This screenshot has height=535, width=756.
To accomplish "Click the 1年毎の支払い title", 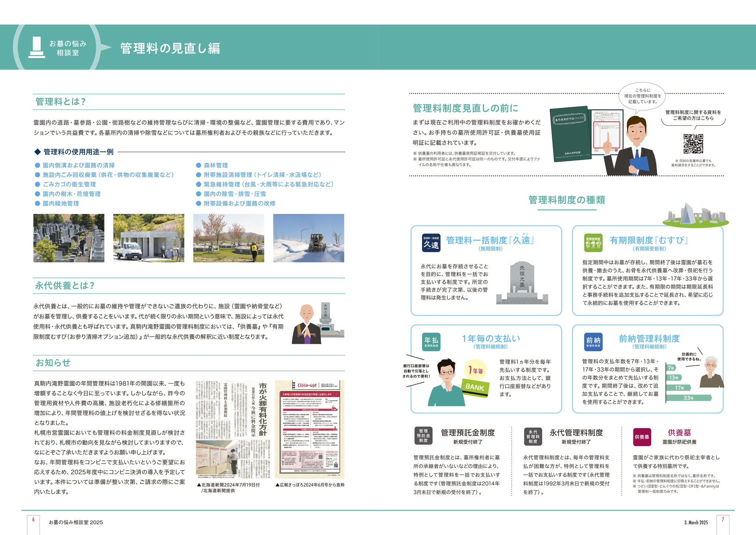I will pos(491,338).
